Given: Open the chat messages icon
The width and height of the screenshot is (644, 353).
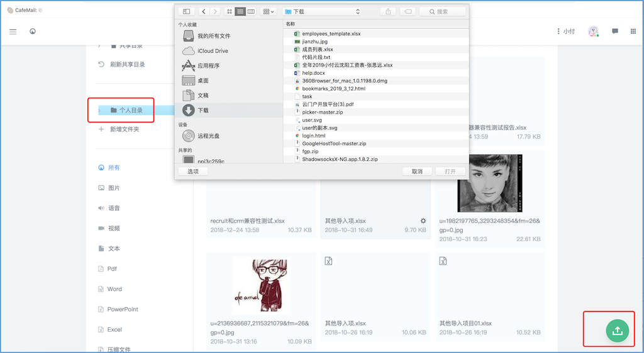Looking at the screenshot, I should click(x=614, y=31).
